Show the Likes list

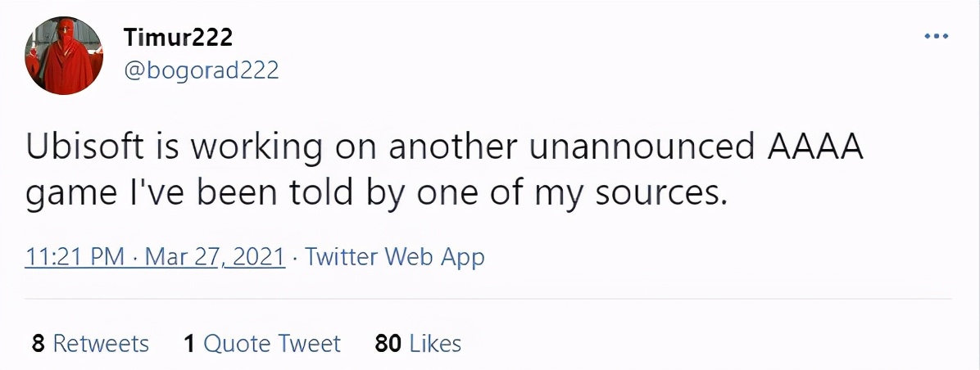pos(435,343)
